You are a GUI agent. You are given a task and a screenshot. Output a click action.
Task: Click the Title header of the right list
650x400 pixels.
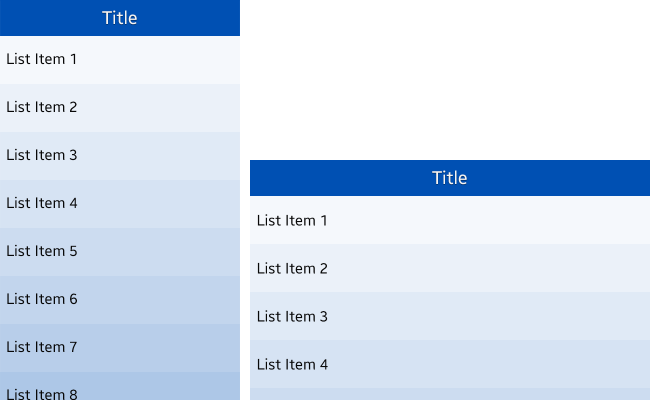pyautogui.click(x=450, y=178)
